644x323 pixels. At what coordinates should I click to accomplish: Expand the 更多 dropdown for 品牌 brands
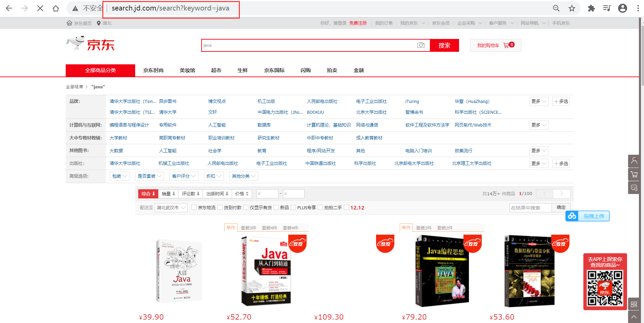click(x=539, y=101)
